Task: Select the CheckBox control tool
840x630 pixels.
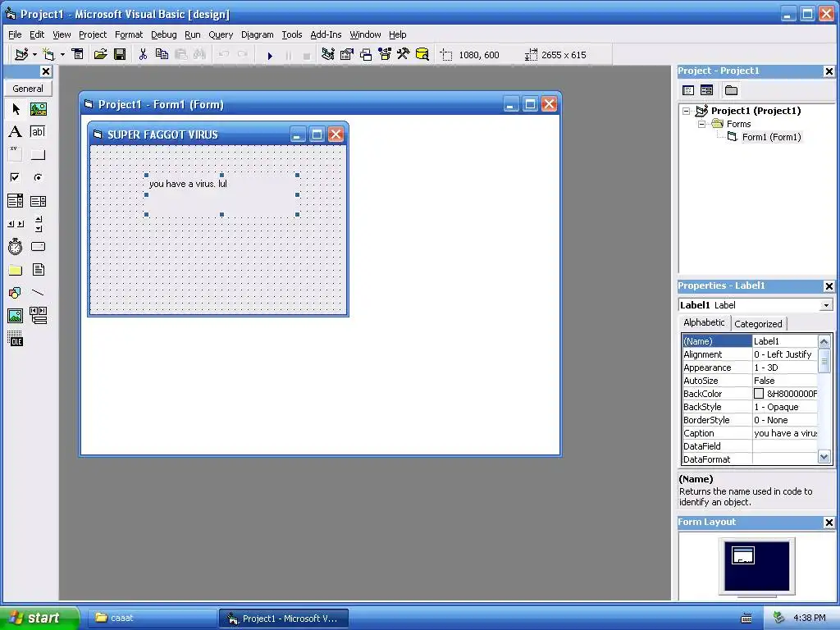Action: [x=16, y=177]
